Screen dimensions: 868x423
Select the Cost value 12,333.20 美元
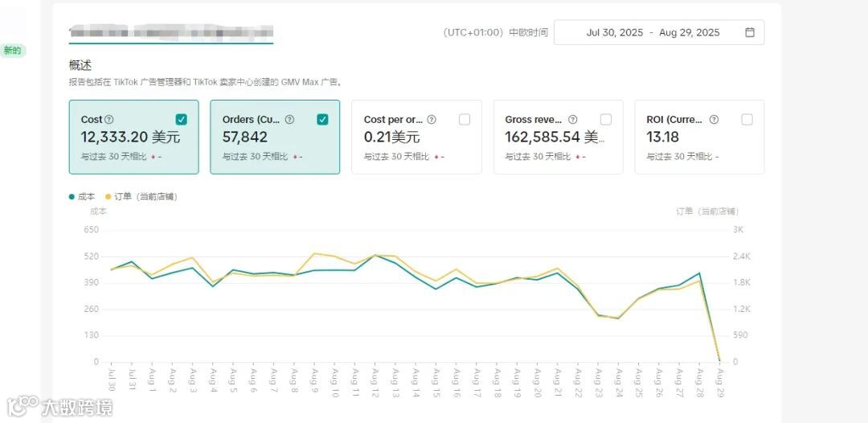[x=131, y=138]
